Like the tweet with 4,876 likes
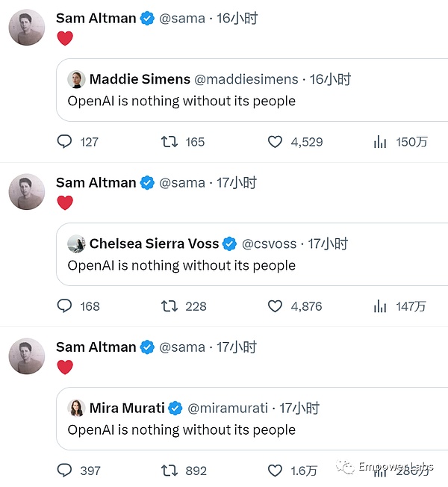This screenshot has width=448, height=487. pyautogui.click(x=275, y=306)
